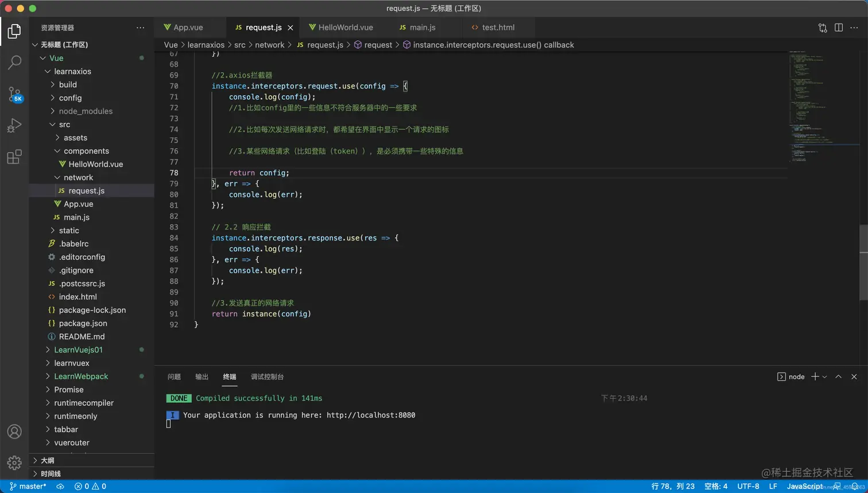Screen dimensions: 868x493
Task: Split the editor to the right
Action: 839,28
